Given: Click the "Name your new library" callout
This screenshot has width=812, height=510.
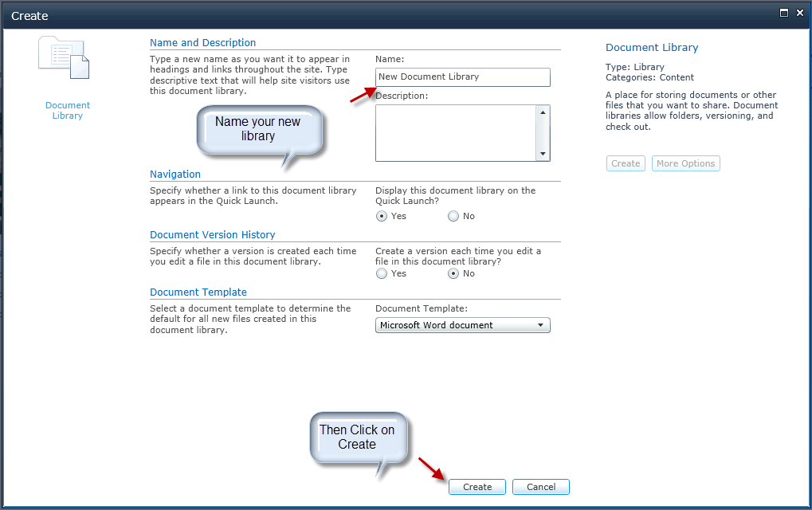Looking at the screenshot, I should tap(258, 129).
